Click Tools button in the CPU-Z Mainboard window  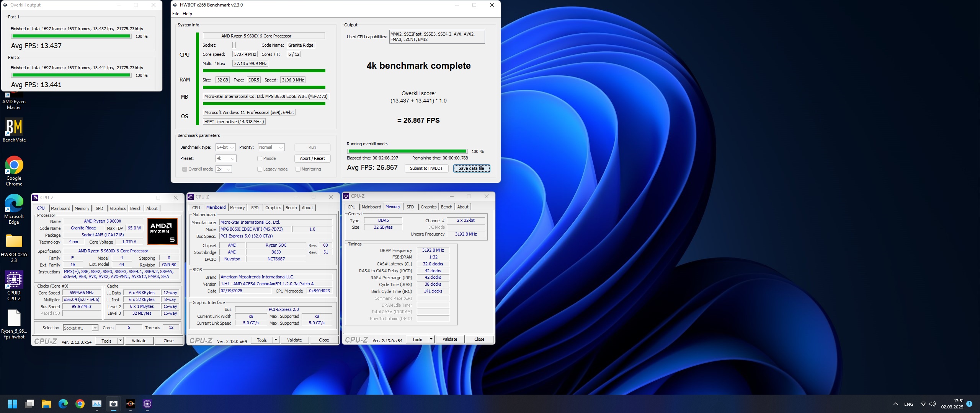coord(262,340)
